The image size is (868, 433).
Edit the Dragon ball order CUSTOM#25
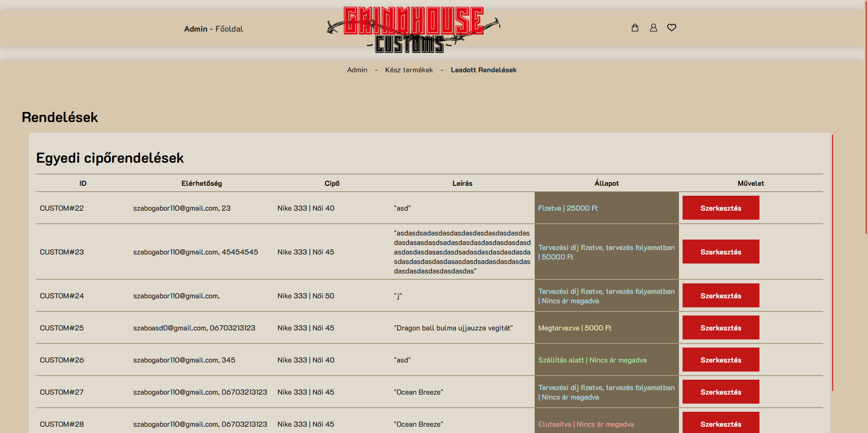pyautogui.click(x=721, y=328)
